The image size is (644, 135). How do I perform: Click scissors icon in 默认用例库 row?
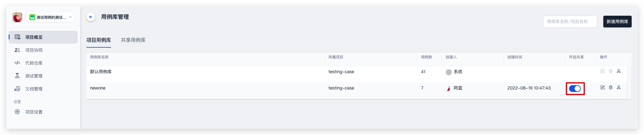619,71
